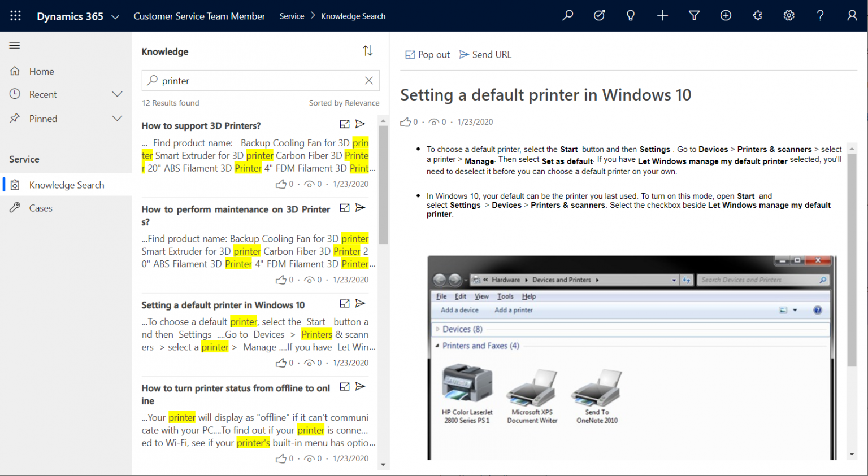The width and height of the screenshot is (868, 476).
Task: Open the puzzle-piece gear icon
Action: coord(757,16)
